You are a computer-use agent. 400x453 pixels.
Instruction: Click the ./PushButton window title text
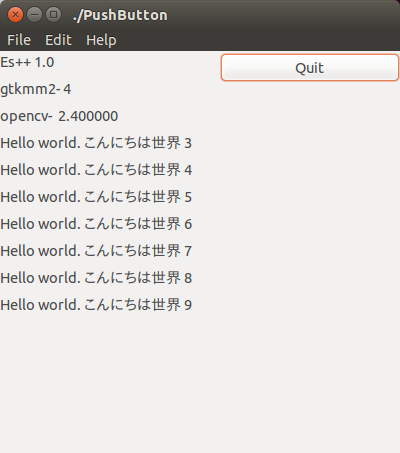pyautogui.click(x=120, y=15)
